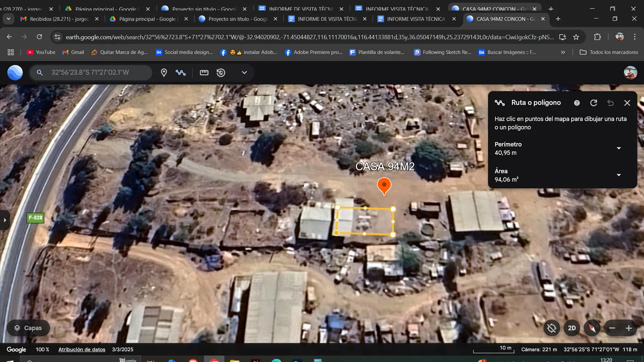Switch the view to 2D
The height and width of the screenshot is (362, 644).
(572, 328)
